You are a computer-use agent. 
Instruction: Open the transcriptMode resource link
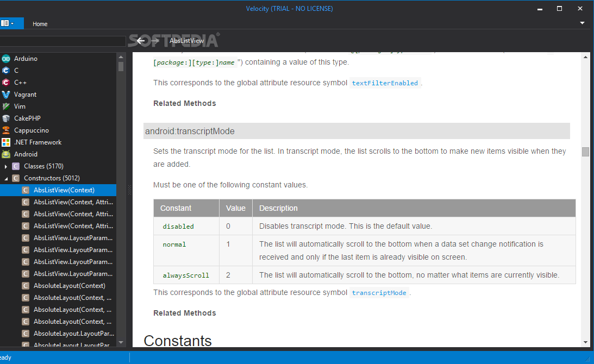pyautogui.click(x=379, y=293)
